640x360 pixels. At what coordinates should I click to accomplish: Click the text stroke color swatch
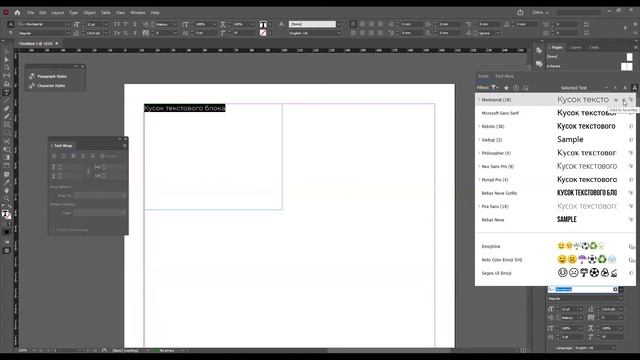click(263, 33)
